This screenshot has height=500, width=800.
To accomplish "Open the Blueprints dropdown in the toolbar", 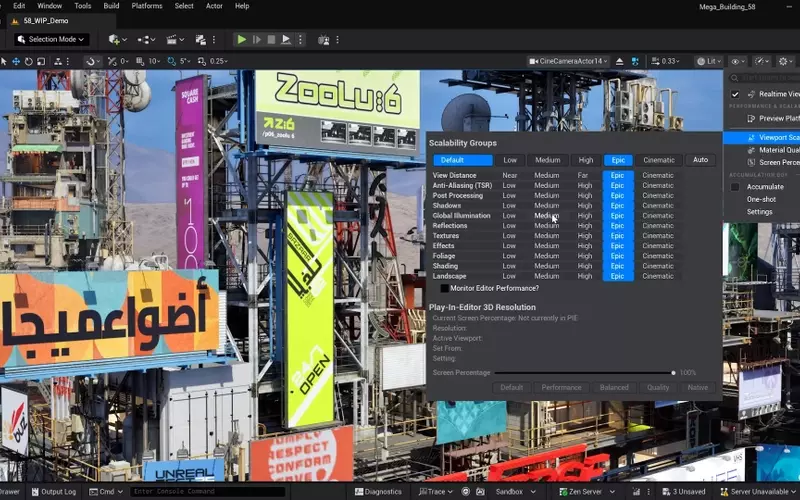I will (146, 39).
